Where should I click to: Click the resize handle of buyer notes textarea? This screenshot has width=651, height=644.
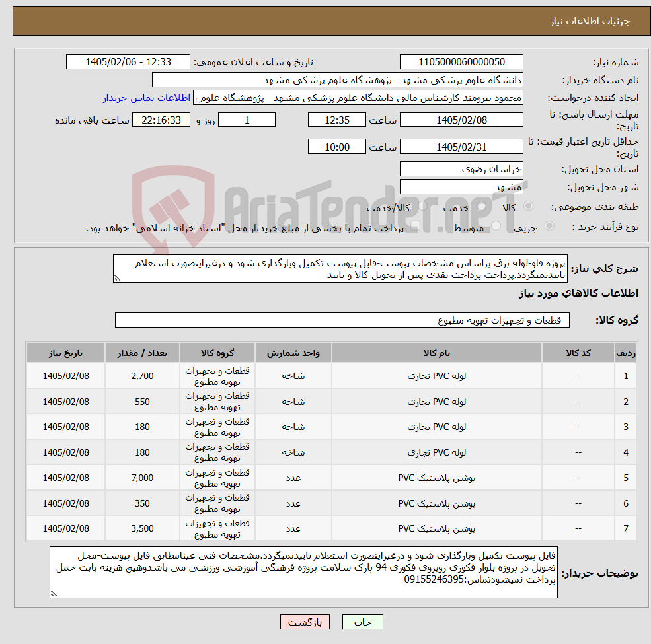(54, 594)
